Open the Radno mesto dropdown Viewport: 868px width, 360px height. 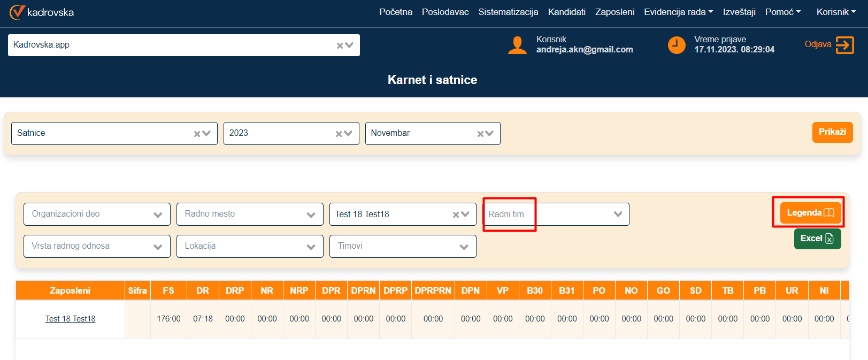(311, 215)
